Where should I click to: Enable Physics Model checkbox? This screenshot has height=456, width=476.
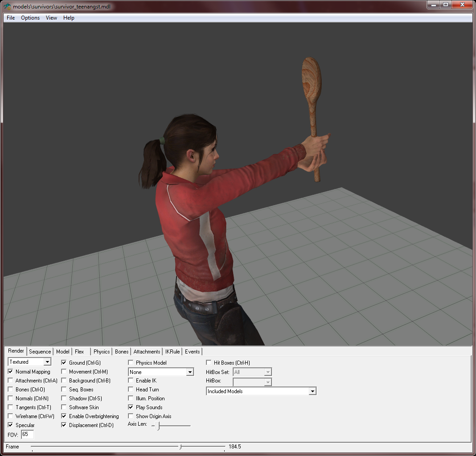(x=131, y=362)
